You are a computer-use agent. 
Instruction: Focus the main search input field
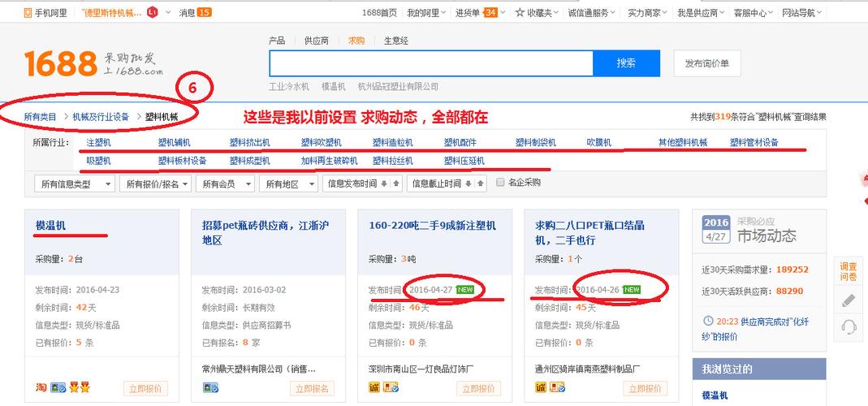431,63
